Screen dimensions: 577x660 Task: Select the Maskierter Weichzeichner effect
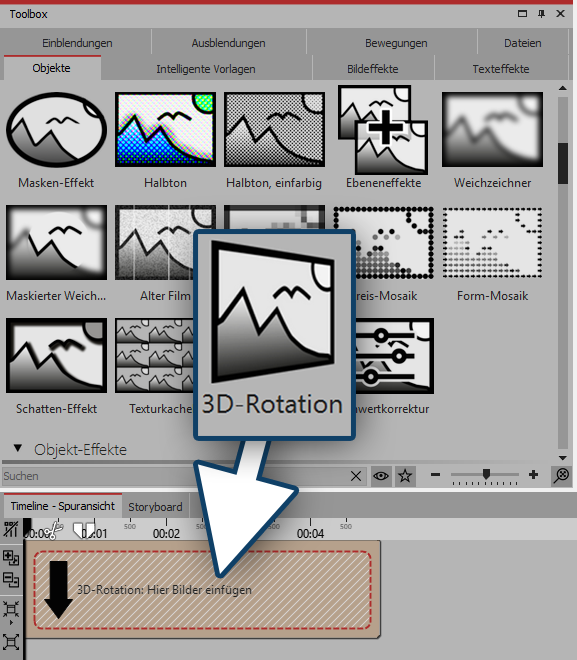pos(56,242)
